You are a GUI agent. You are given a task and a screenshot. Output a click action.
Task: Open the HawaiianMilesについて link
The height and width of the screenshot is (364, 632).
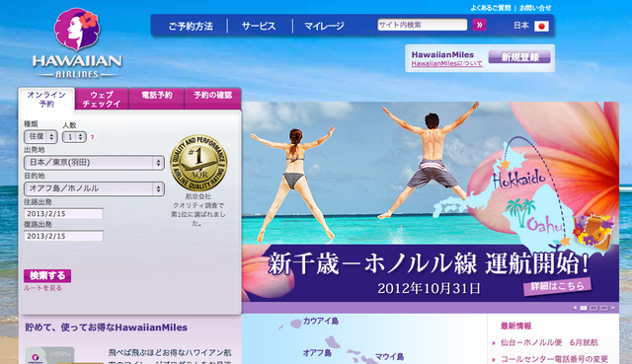click(x=446, y=63)
